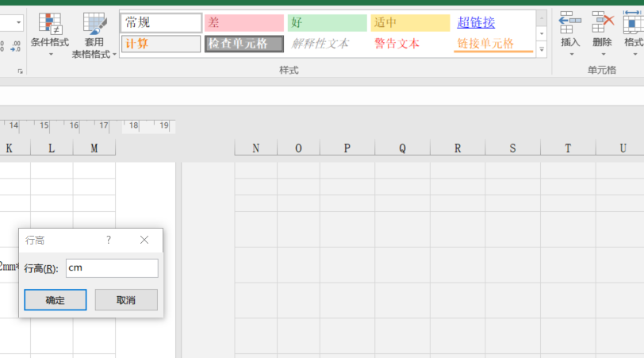Image resolution: width=644 pixels, height=358 pixels.
Task: Open the number format dialog launcher
Action: (x=20, y=71)
